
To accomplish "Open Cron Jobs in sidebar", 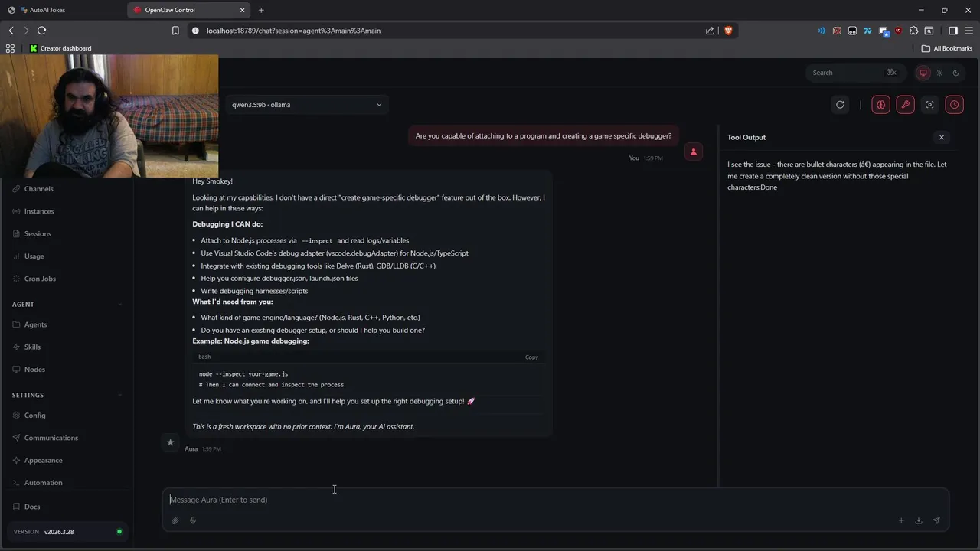I will point(40,279).
